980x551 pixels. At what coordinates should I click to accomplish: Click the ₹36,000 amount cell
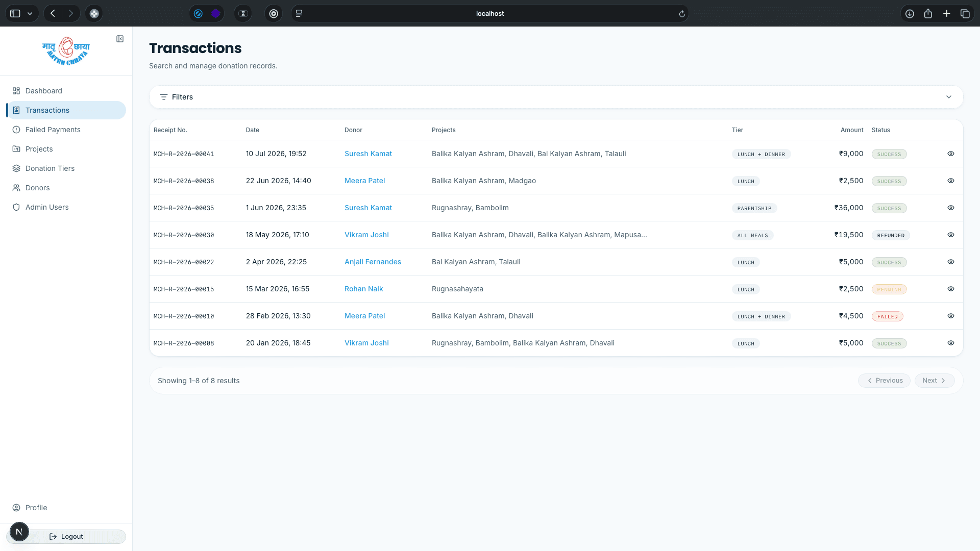(x=849, y=208)
